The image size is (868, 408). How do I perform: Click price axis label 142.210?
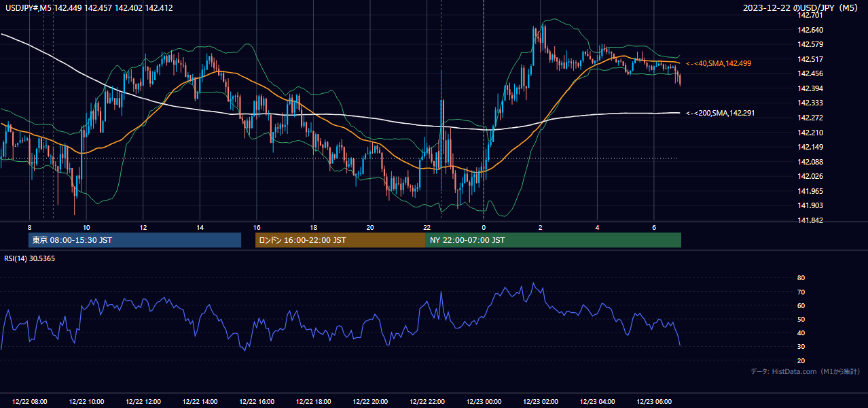(810, 133)
